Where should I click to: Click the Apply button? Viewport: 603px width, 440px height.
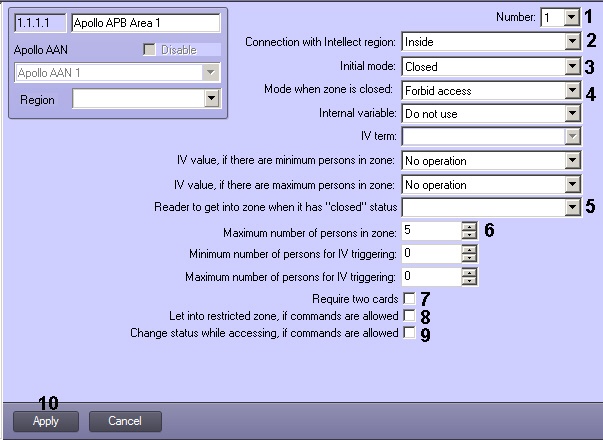(x=46, y=421)
